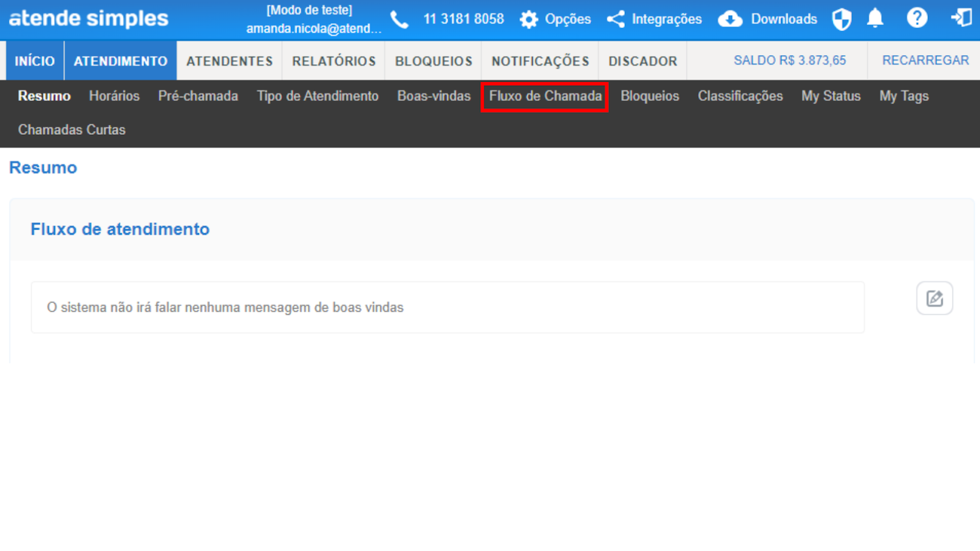Select the NOTIFICAÇÕES tab
The width and height of the screenshot is (980, 551).
(x=540, y=61)
